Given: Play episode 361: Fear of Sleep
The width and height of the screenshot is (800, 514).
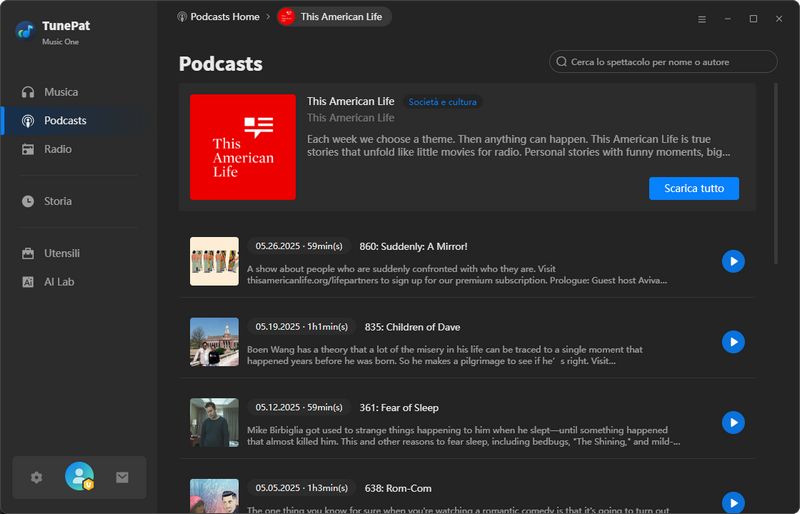Looking at the screenshot, I should (733, 422).
